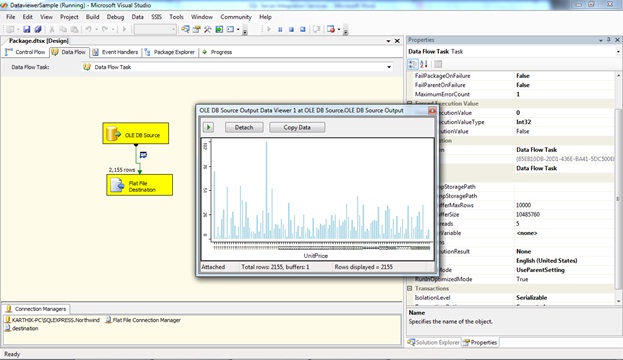The height and width of the screenshot is (360, 623).
Task: Click the Restart debugging icon
Action: coord(303,29)
